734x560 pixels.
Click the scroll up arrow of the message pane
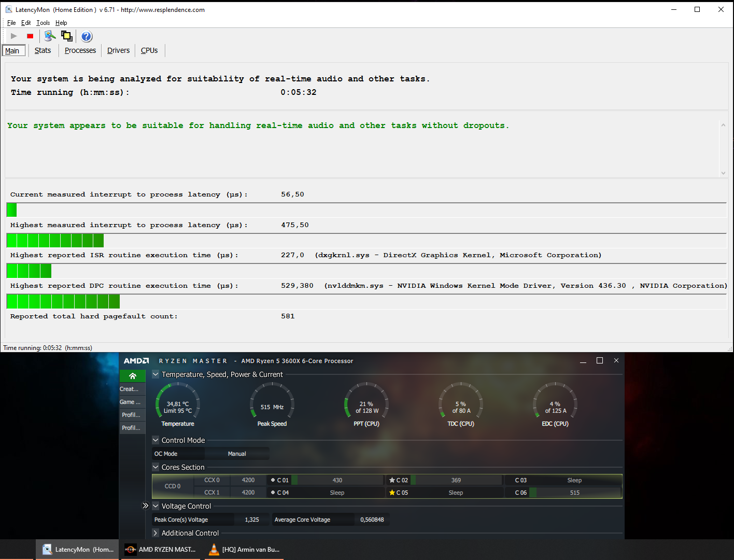723,125
